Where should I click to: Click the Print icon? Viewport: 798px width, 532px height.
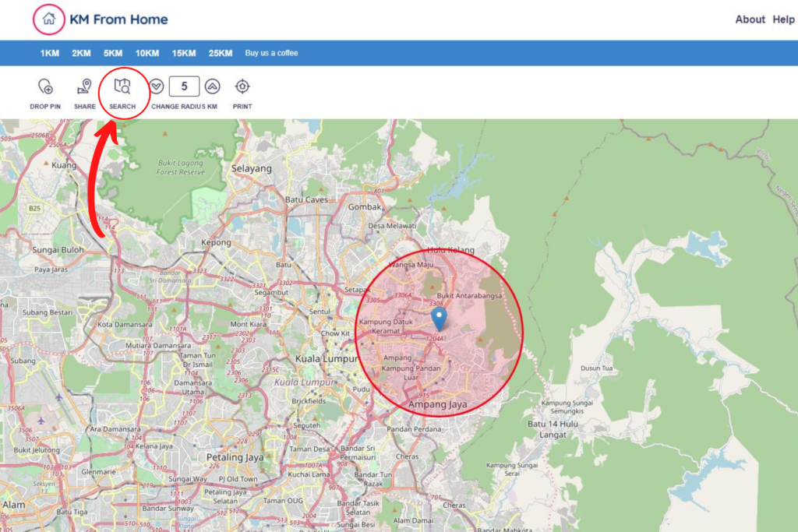coord(242,86)
